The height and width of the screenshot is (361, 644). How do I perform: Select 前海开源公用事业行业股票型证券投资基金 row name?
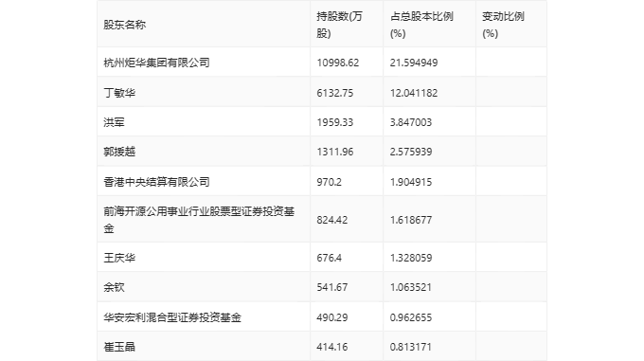pyautogui.click(x=199, y=220)
